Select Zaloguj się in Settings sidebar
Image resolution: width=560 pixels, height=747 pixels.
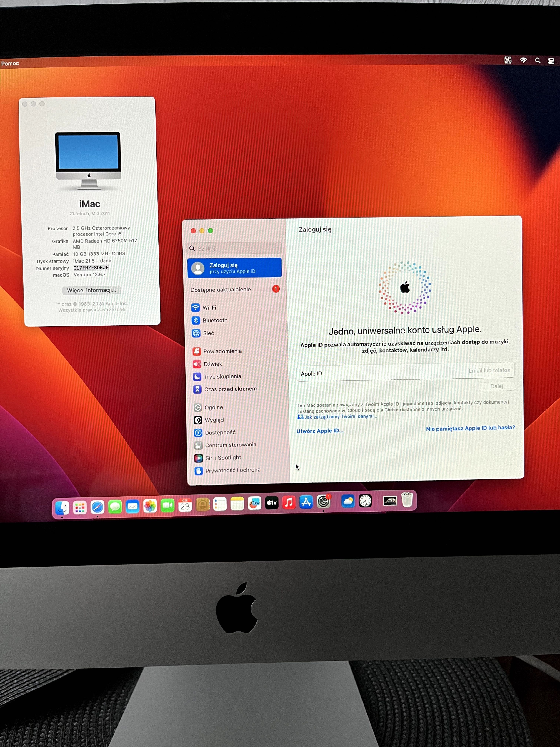pyautogui.click(x=234, y=268)
